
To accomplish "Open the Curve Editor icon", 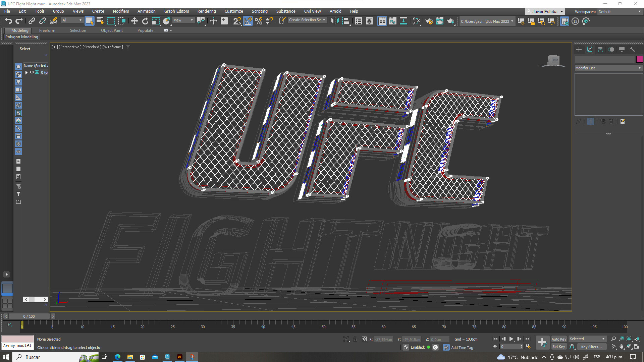I will point(392,21).
